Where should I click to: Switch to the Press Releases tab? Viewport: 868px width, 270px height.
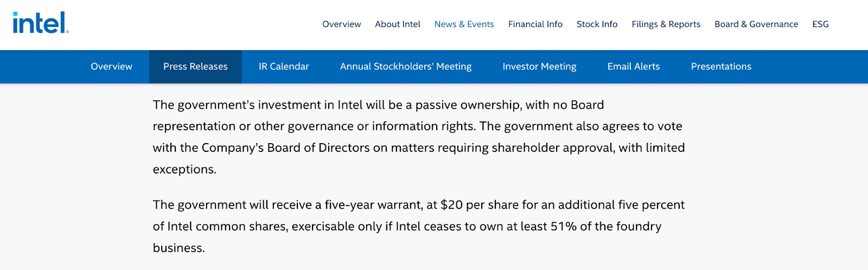pyautogui.click(x=195, y=67)
